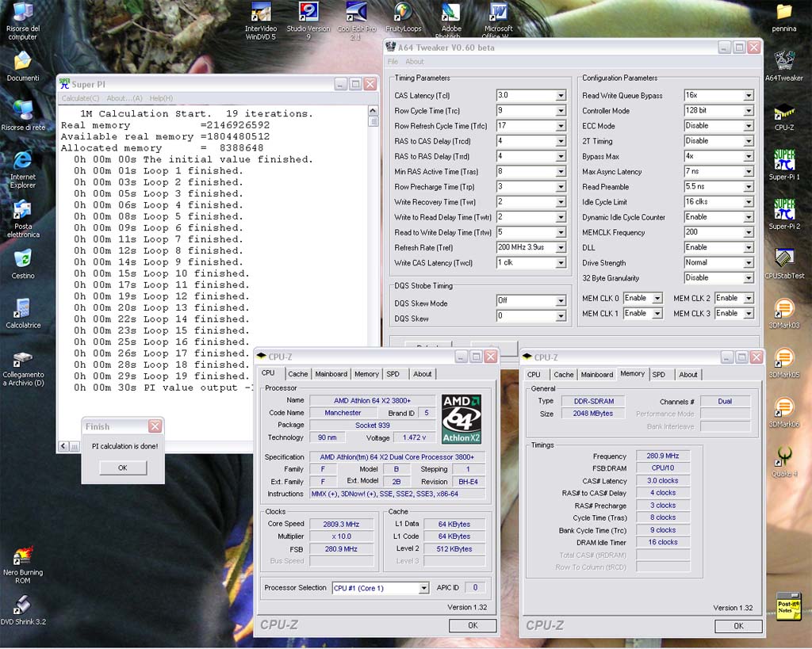
Task: Open Collegamento a Archivio (D) shortcut
Action: pos(23,368)
